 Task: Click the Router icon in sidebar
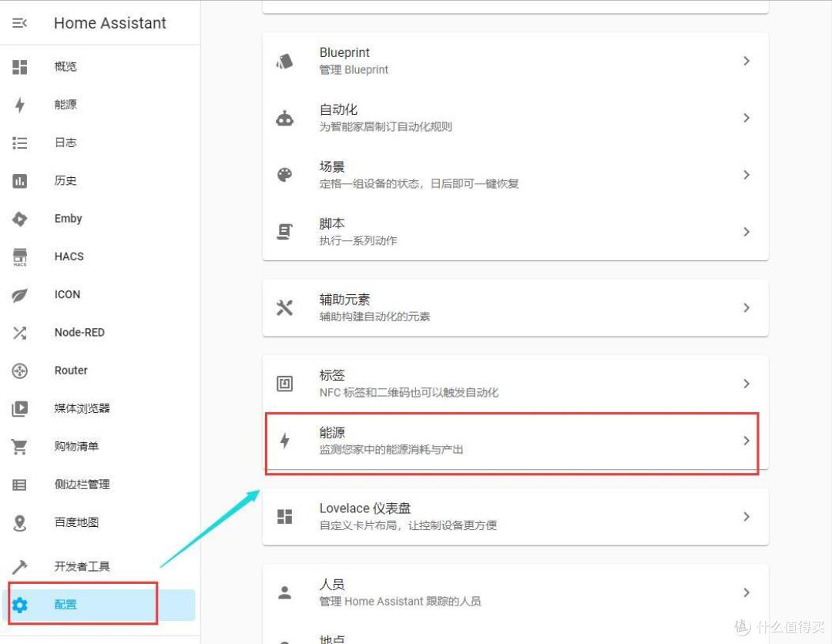point(19,371)
